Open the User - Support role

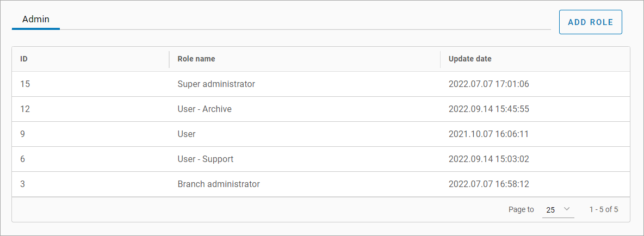[x=205, y=159]
